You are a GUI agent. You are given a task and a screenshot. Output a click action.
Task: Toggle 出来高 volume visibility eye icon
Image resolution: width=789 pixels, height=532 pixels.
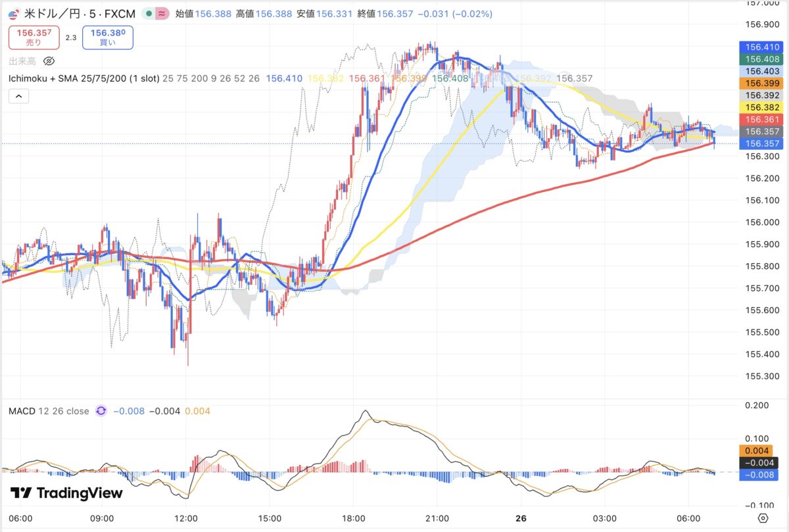(x=49, y=61)
